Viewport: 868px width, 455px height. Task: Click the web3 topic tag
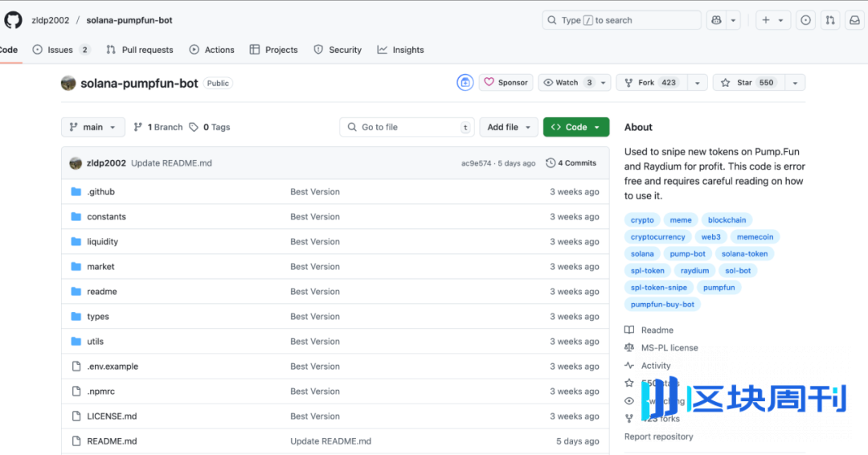coord(710,236)
